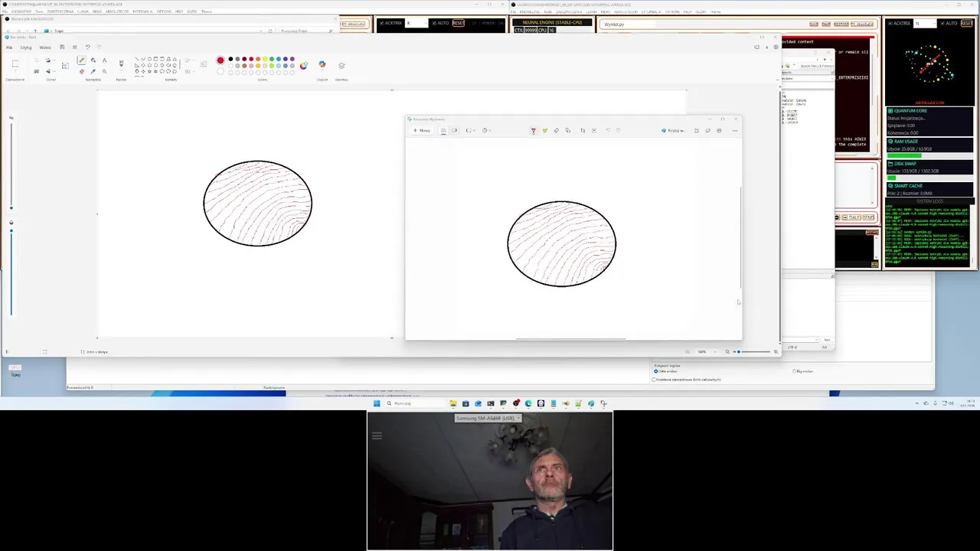Screen dimensions: 980x551
Task: Open the Widok menu in Paint
Action: [x=45, y=47]
